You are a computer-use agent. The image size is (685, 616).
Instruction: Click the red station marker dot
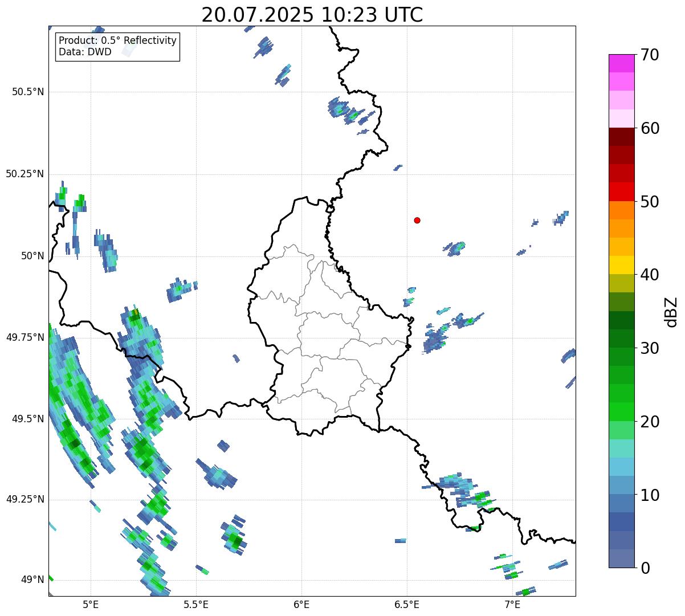tap(417, 220)
